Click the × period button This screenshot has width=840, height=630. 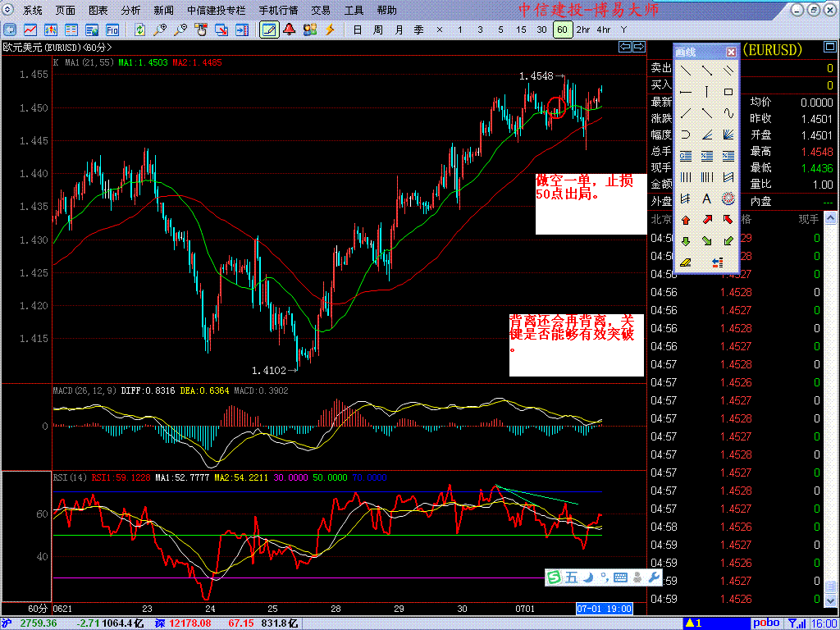(x=440, y=30)
